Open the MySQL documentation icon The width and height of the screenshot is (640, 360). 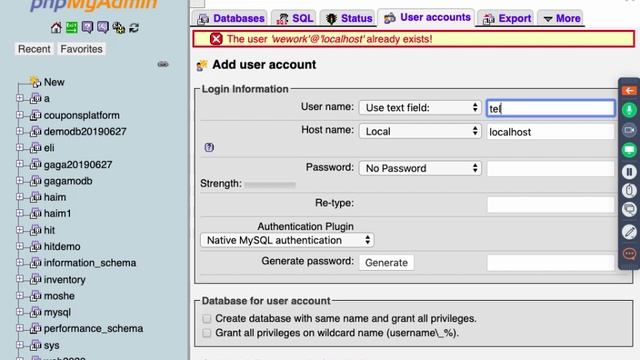[103, 27]
